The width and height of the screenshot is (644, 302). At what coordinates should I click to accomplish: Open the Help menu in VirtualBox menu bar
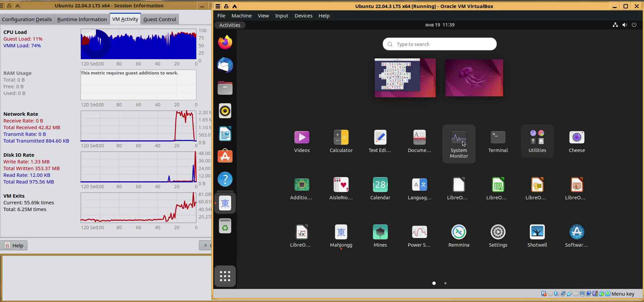[x=324, y=16]
